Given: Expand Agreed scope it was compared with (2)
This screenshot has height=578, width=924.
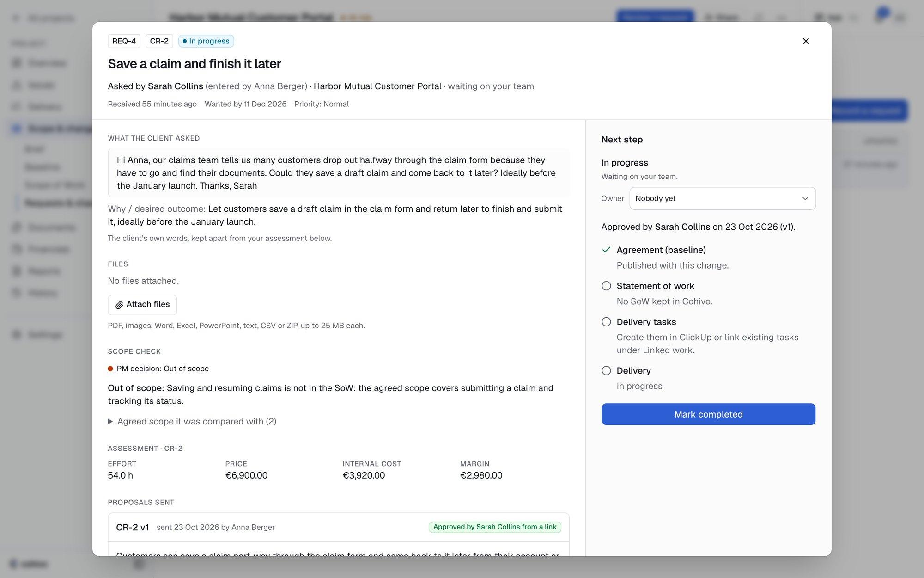Looking at the screenshot, I should (192, 421).
